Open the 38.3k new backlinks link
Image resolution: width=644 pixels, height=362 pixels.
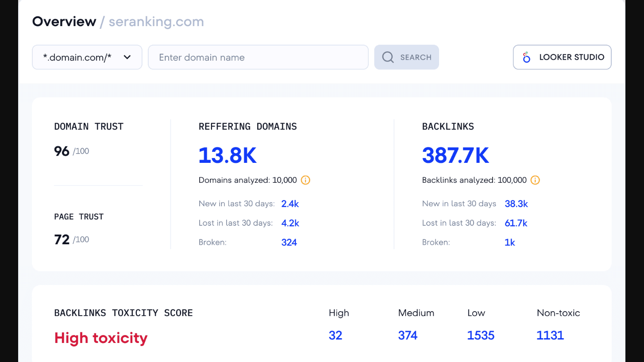click(x=516, y=204)
